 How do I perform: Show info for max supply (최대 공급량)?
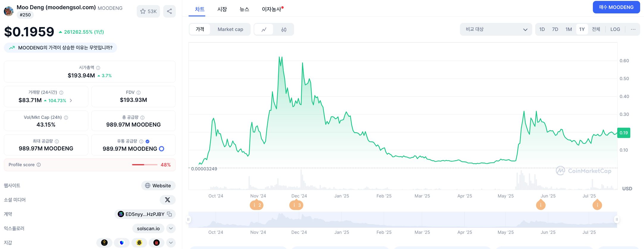(57, 141)
